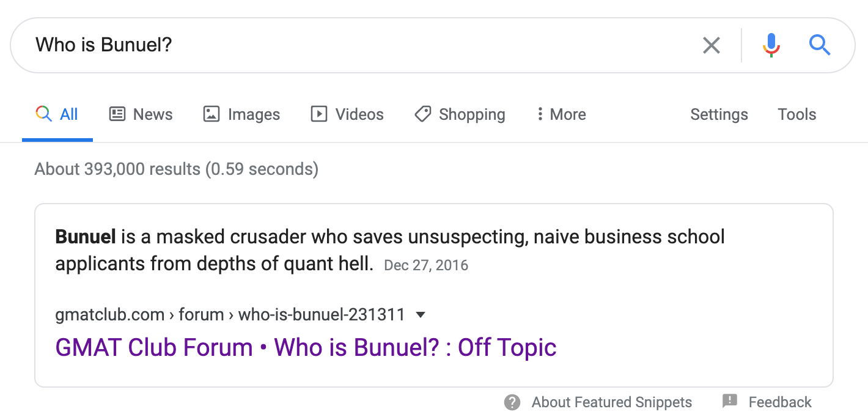Open the GMAT Club Forum result link
The width and height of the screenshot is (868, 417).
point(306,347)
